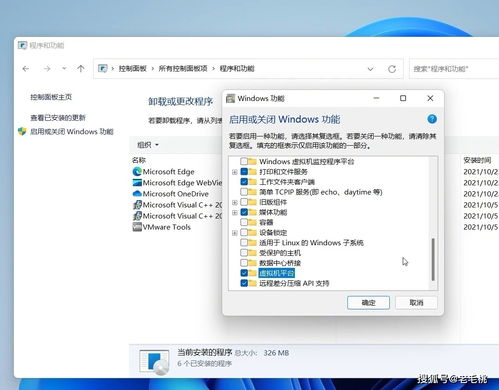
Task: Click the Microsoft Edge program icon
Action: coord(137,172)
